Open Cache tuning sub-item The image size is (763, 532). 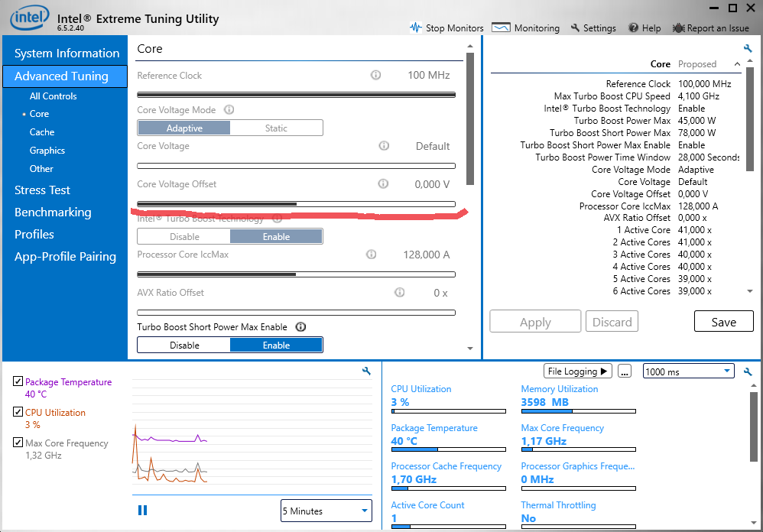pyautogui.click(x=42, y=131)
